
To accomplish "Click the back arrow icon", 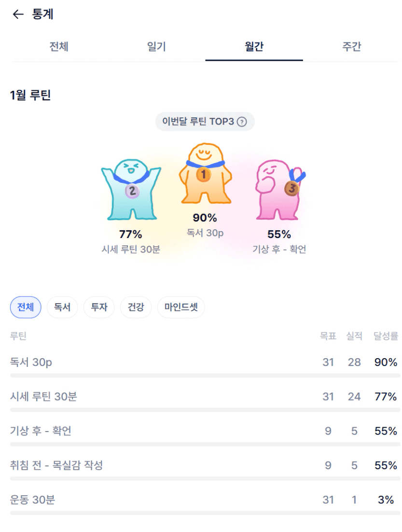I will 18,14.
